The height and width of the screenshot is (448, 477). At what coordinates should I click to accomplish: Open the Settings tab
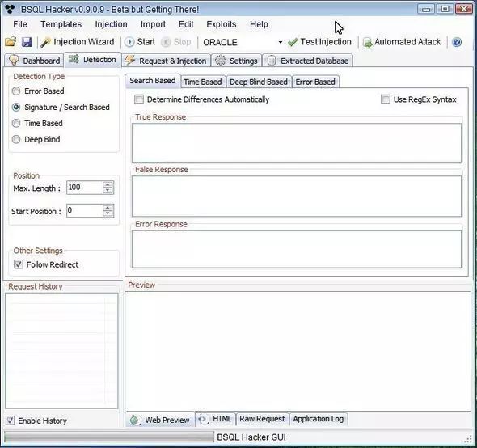pos(236,61)
